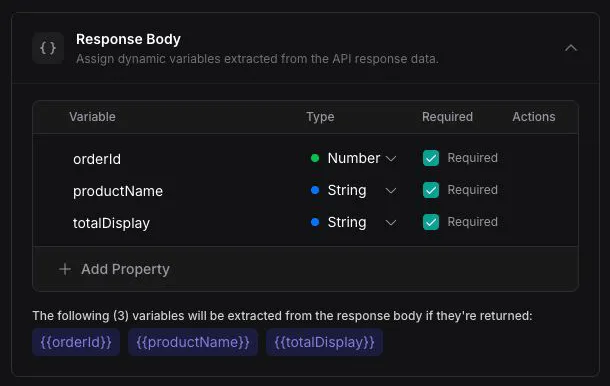This screenshot has height=386, width=610.
Task: Click the Variable column header
Action: (x=92, y=117)
